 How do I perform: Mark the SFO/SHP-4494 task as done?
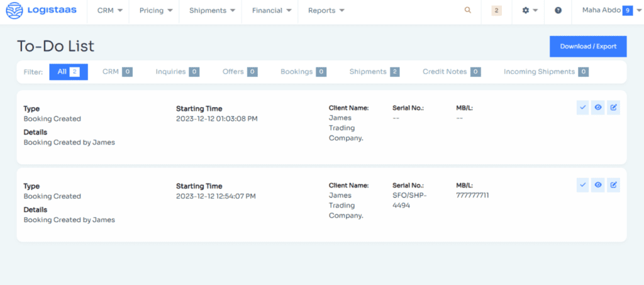(582, 185)
